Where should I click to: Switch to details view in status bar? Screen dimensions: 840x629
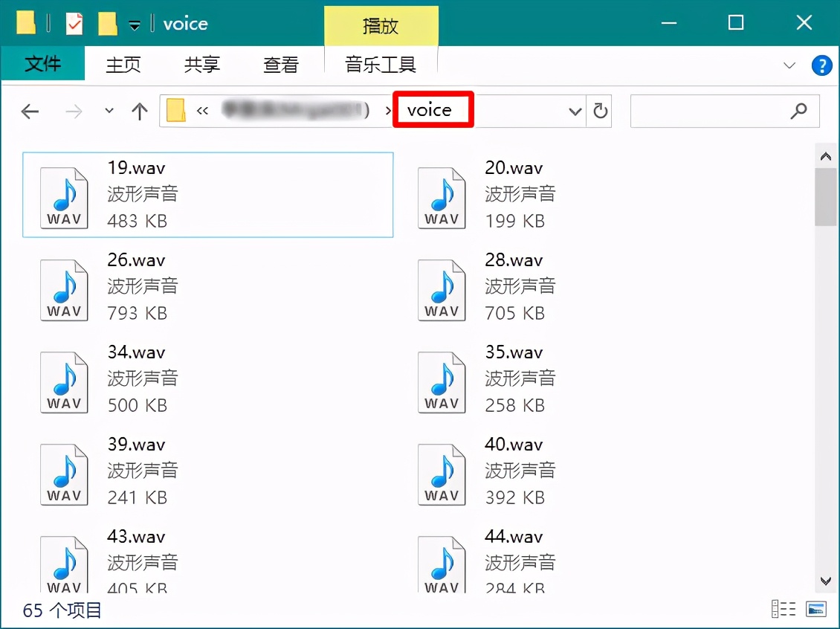(784, 608)
